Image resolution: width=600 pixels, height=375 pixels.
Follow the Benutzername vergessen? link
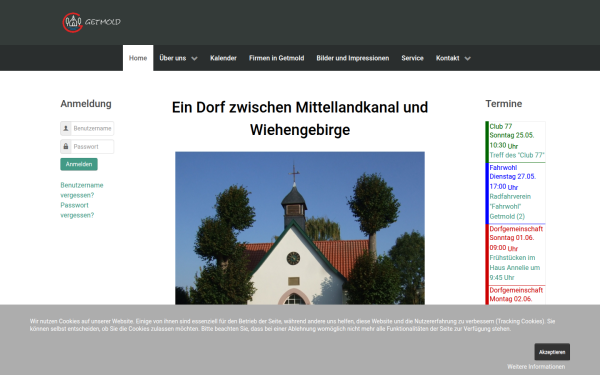[82, 190]
